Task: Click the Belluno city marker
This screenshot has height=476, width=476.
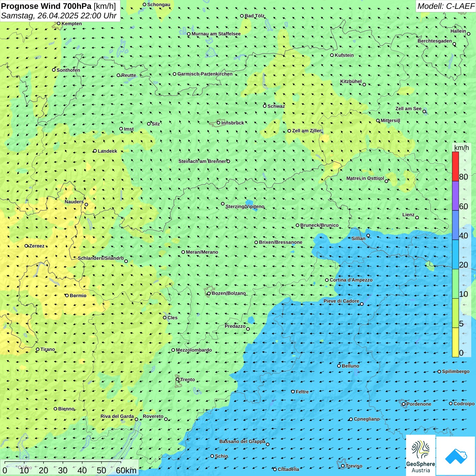Action: (x=339, y=366)
